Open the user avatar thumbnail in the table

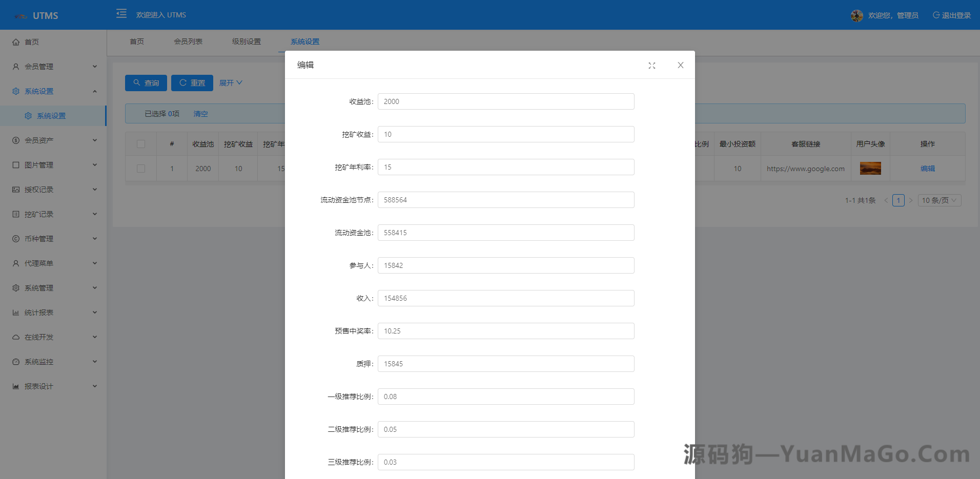tap(870, 168)
